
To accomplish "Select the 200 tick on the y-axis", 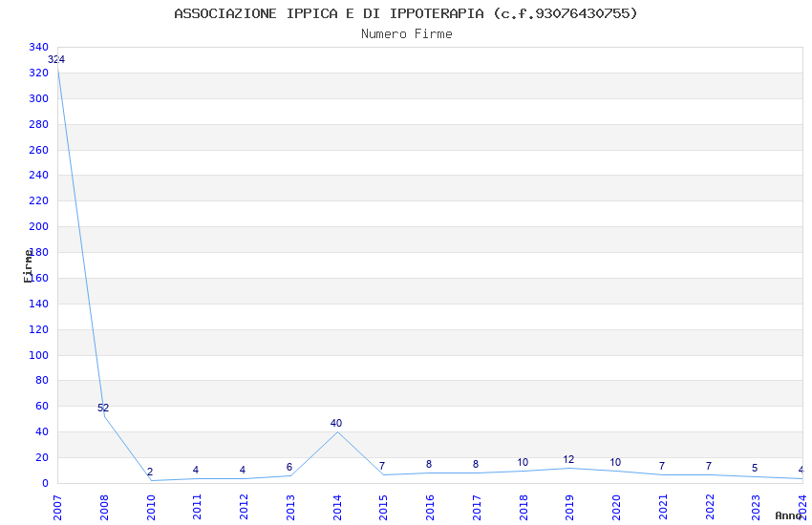I will (38, 226).
